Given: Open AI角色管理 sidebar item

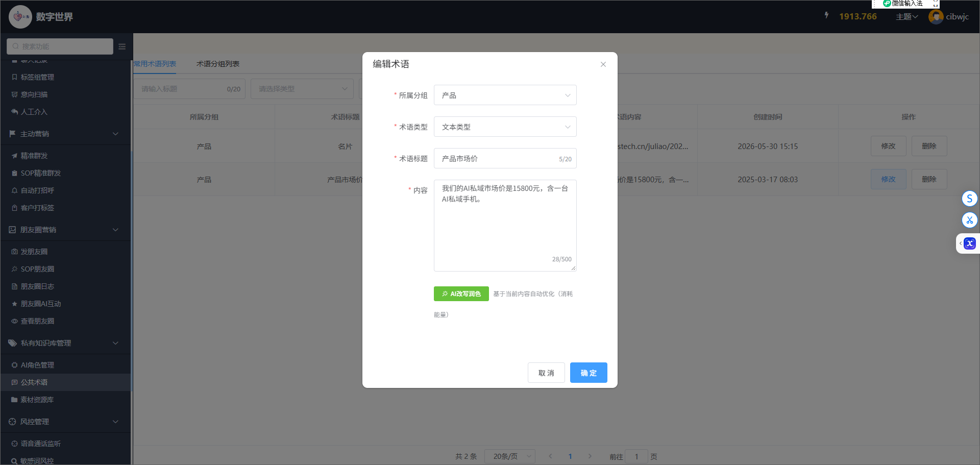Looking at the screenshot, I should pyautogui.click(x=37, y=365).
